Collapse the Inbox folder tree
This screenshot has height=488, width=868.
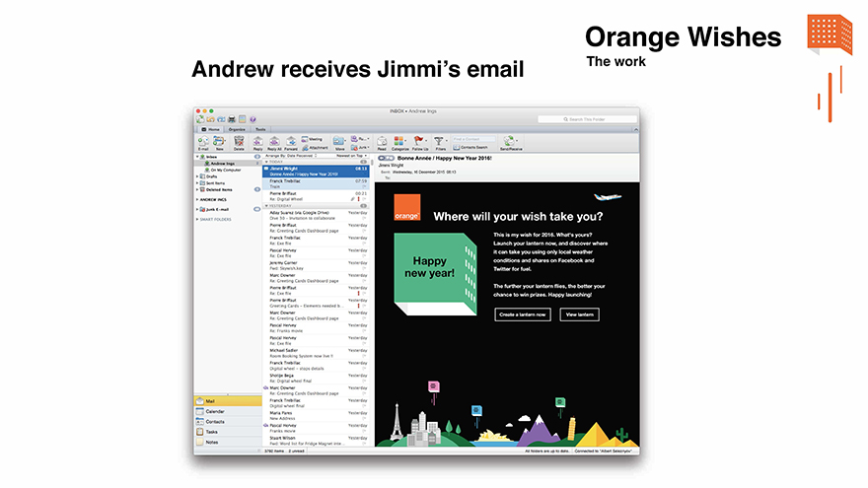tap(196, 157)
